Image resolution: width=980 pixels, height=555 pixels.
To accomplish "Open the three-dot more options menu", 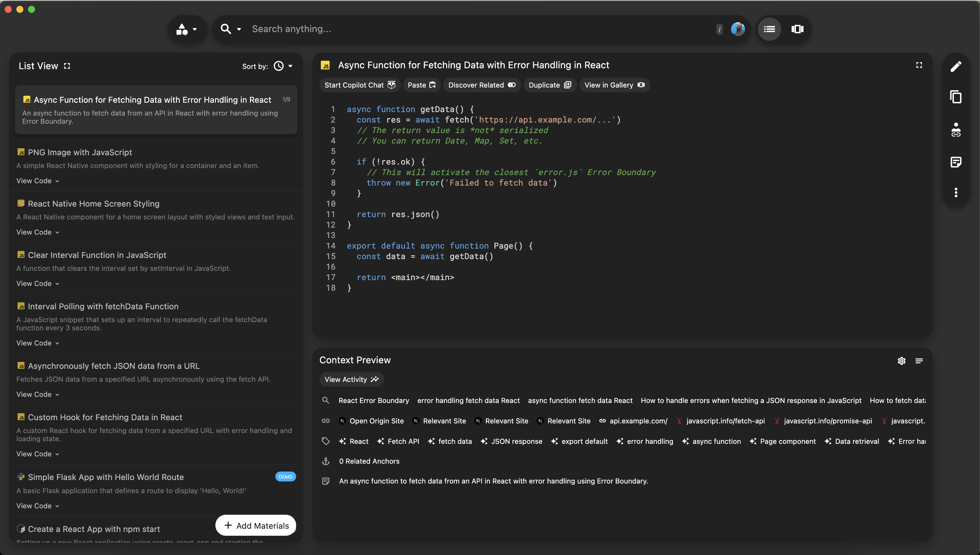I will tap(956, 193).
